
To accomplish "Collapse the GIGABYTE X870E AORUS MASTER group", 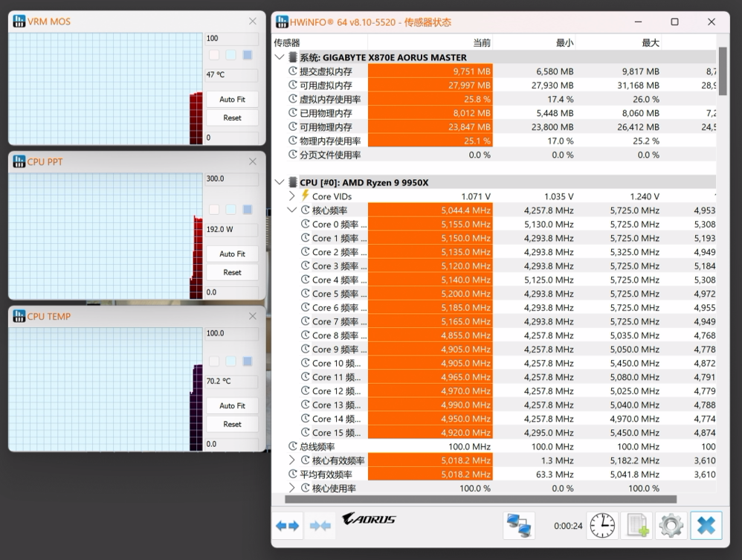I will (x=280, y=57).
